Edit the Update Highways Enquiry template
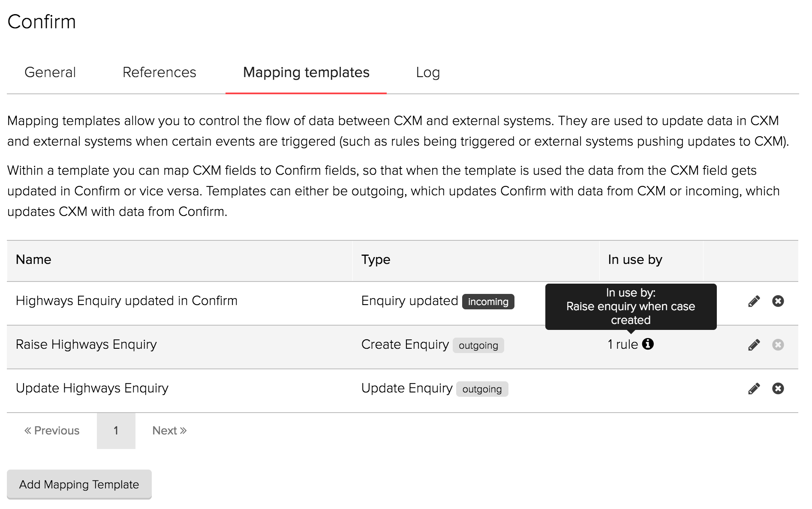This screenshot has height=509, width=812. coord(754,389)
